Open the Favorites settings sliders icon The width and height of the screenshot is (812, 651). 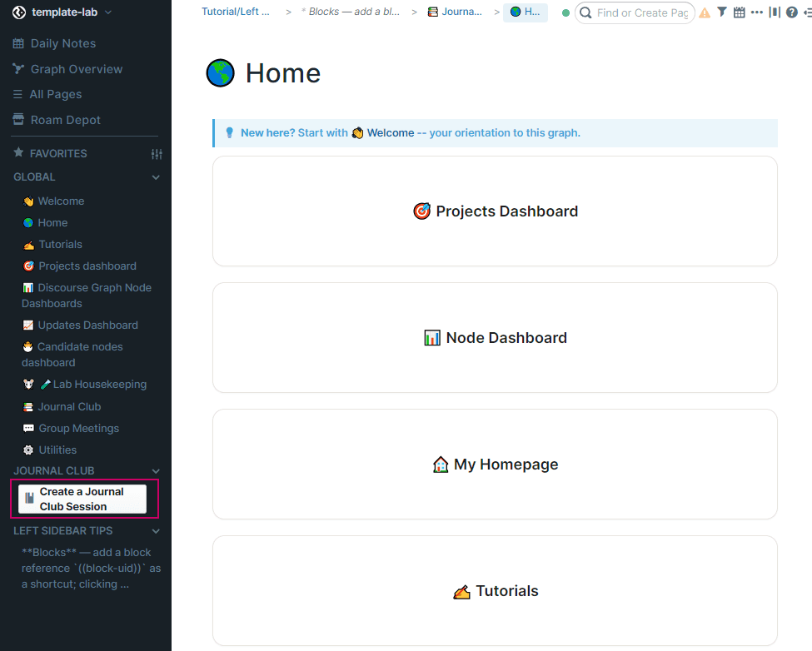[x=157, y=154]
